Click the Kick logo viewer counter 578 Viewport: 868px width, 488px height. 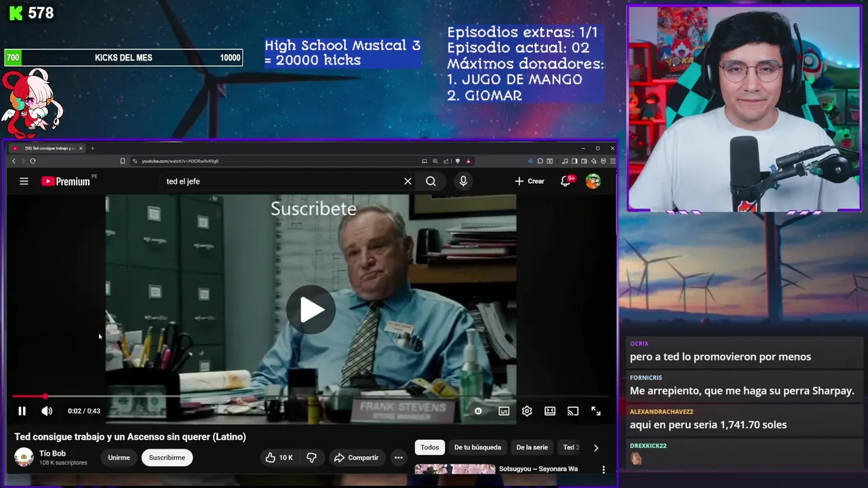pos(31,13)
